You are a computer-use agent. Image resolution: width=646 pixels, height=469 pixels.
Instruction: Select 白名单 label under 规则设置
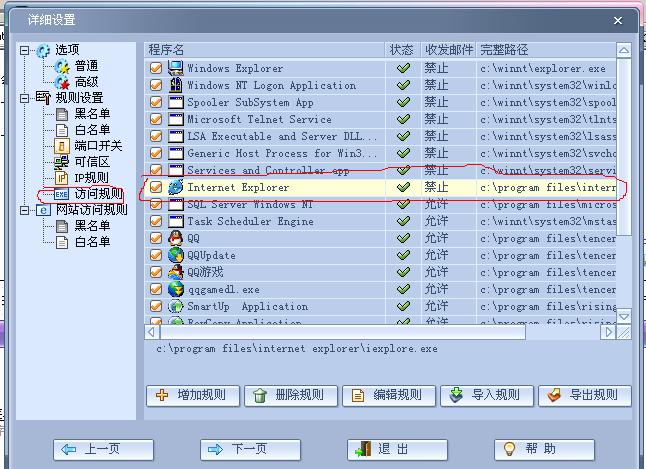point(92,130)
